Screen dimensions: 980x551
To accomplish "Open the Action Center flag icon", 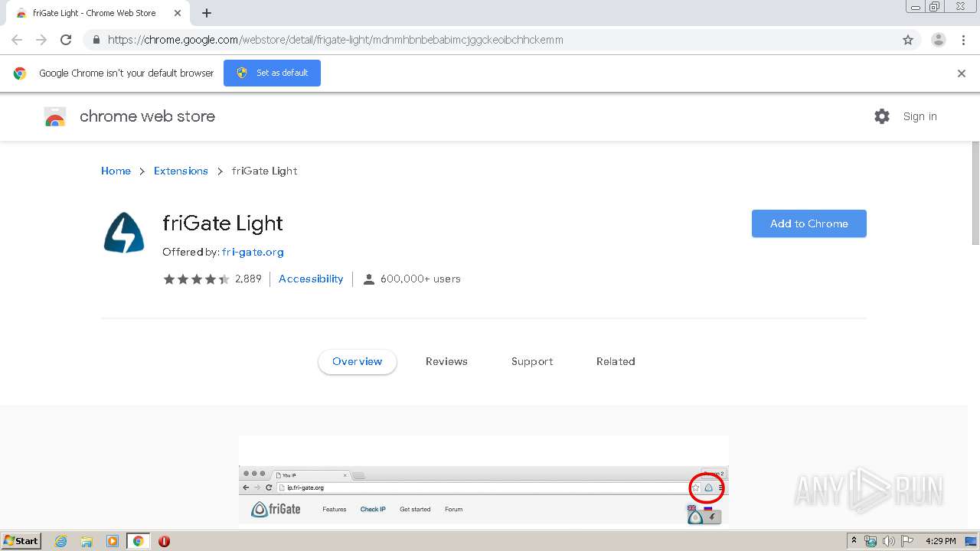I will click(x=907, y=541).
